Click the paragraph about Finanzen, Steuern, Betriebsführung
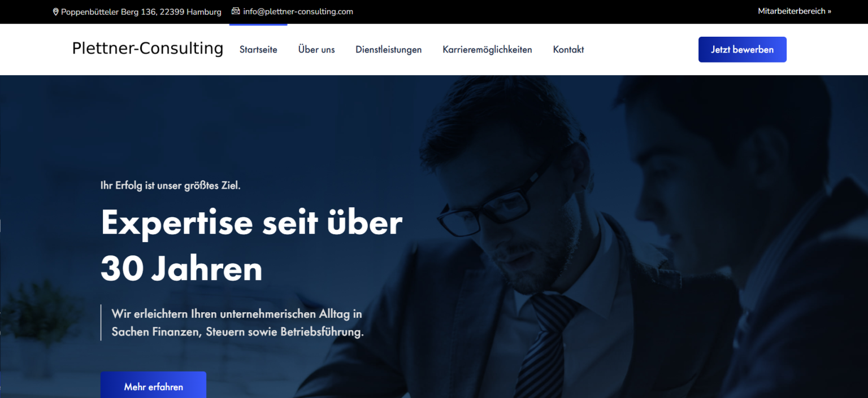The width and height of the screenshot is (868, 398). tap(237, 323)
